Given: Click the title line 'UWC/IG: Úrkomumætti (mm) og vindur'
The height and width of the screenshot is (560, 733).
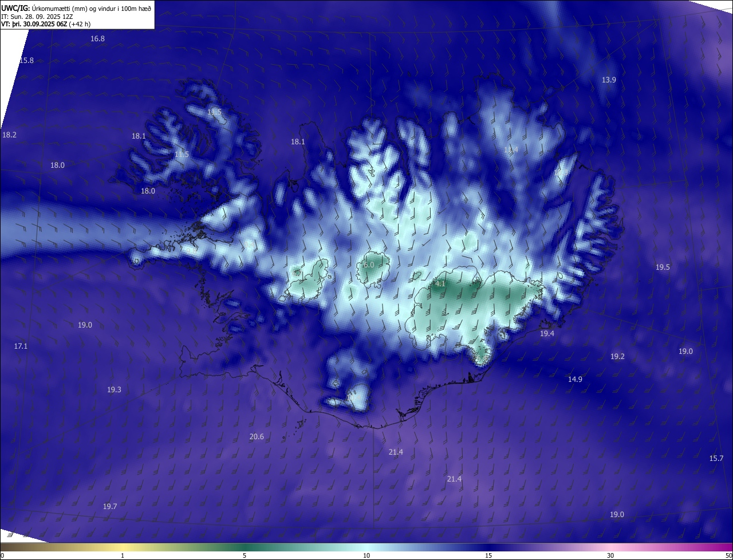Looking at the screenshot, I should click(x=76, y=8).
